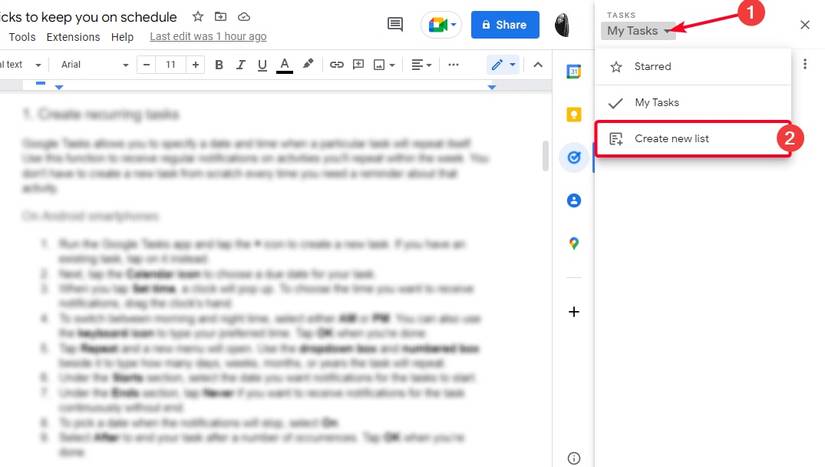Open Contacts in side panel
Image resolution: width=825 pixels, height=467 pixels.
[574, 200]
